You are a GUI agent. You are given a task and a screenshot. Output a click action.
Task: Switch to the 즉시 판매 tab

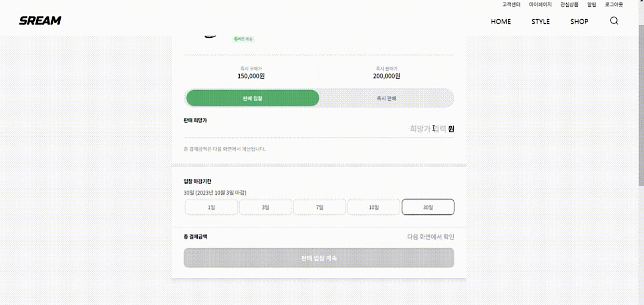click(x=386, y=98)
